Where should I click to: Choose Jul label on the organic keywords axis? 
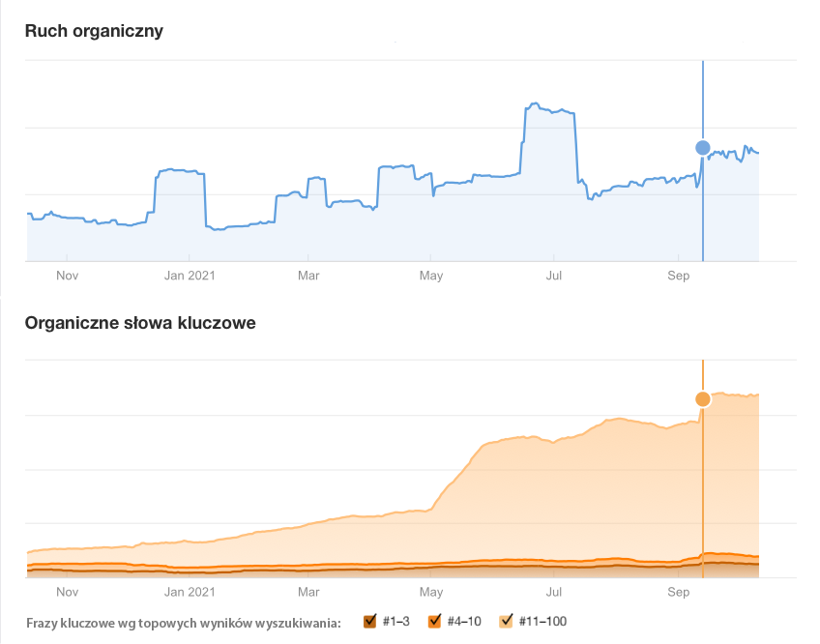pyautogui.click(x=554, y=591)
